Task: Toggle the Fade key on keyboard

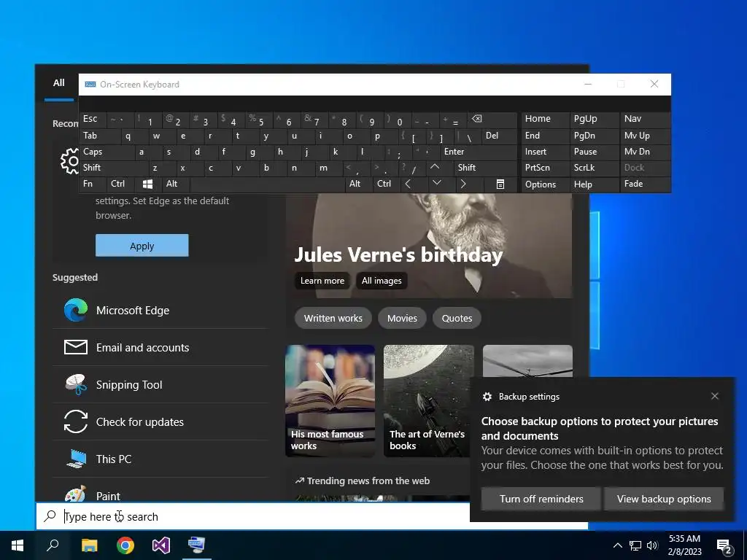Action: coord(645,184)
